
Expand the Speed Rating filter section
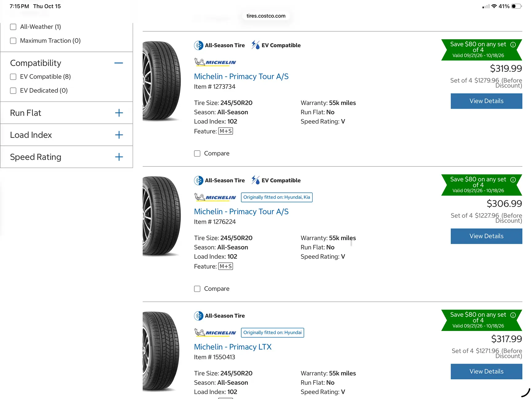coord(119,157)
